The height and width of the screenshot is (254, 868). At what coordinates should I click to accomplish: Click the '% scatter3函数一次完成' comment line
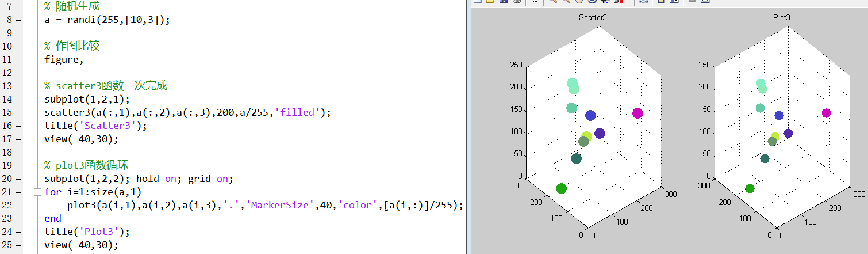coord(106,86)
